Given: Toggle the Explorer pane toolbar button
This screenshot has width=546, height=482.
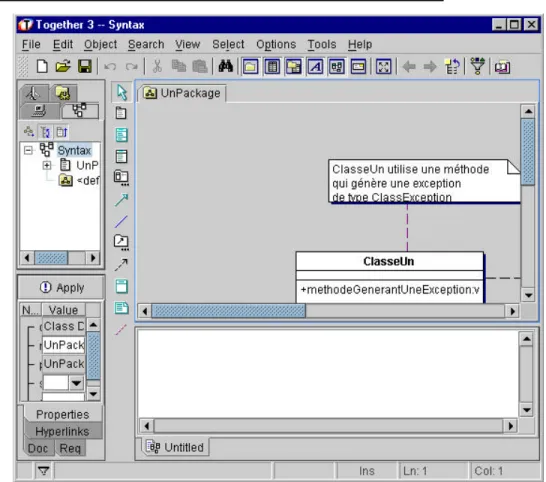Looking at the screenshot, I should (x=250, y=67).
